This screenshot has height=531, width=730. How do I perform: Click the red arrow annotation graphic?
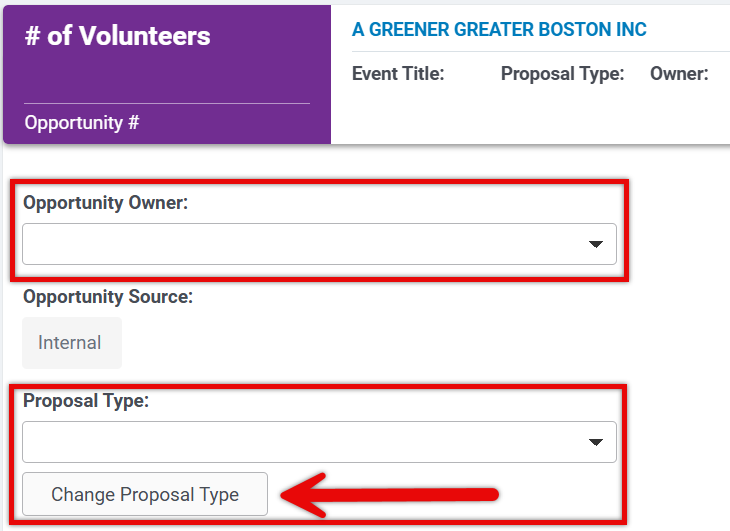(389, 495)
